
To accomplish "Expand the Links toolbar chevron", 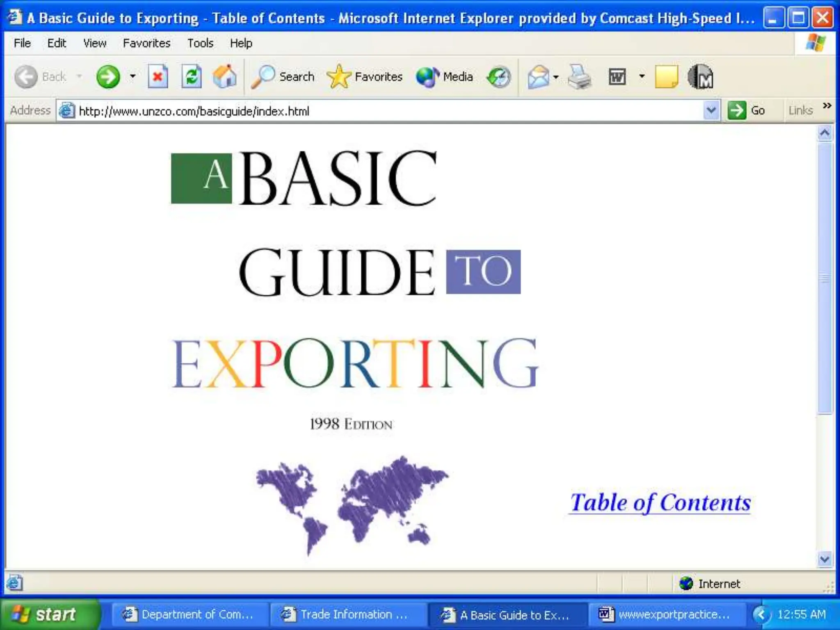I will [x=827, y=106].
